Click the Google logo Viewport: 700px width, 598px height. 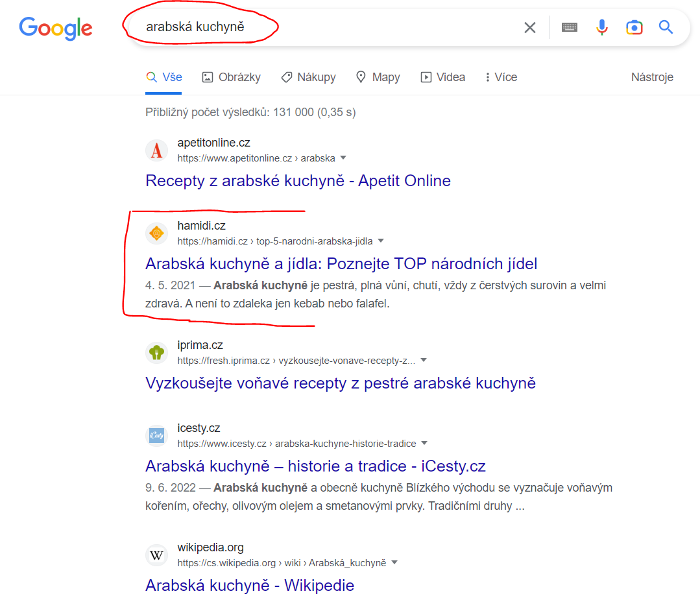pos(56,29)
